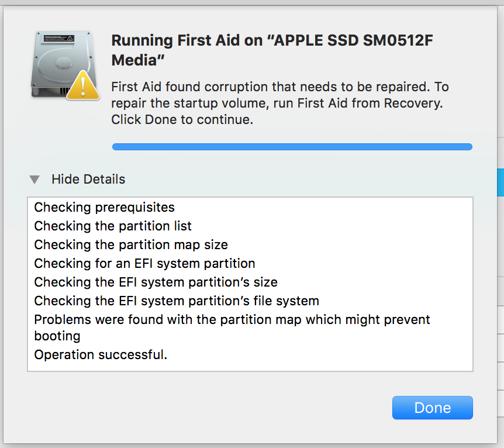Click the blue First Aid progress bar
504x448 pixels.
tap(292, 147)
